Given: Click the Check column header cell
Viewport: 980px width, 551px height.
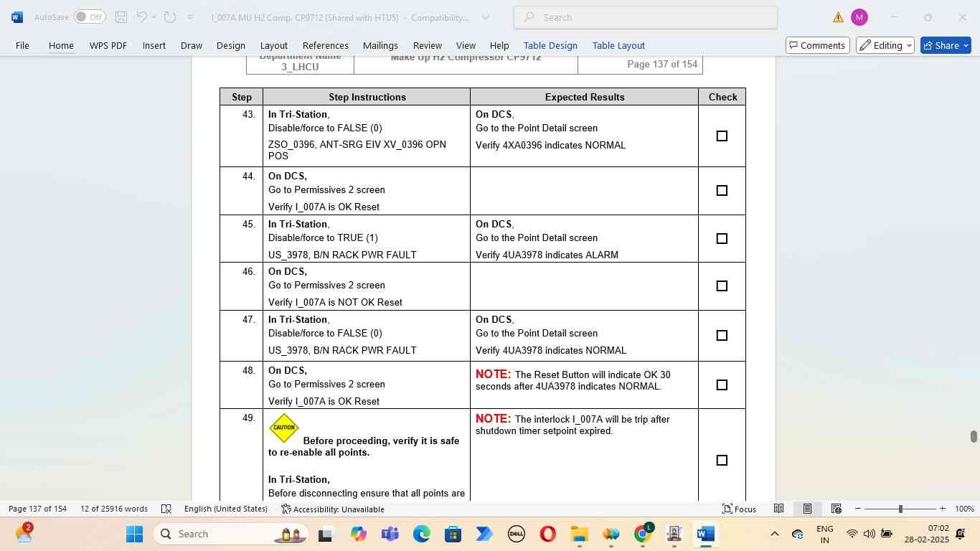Looking at the screenshot, I should 722,97.
